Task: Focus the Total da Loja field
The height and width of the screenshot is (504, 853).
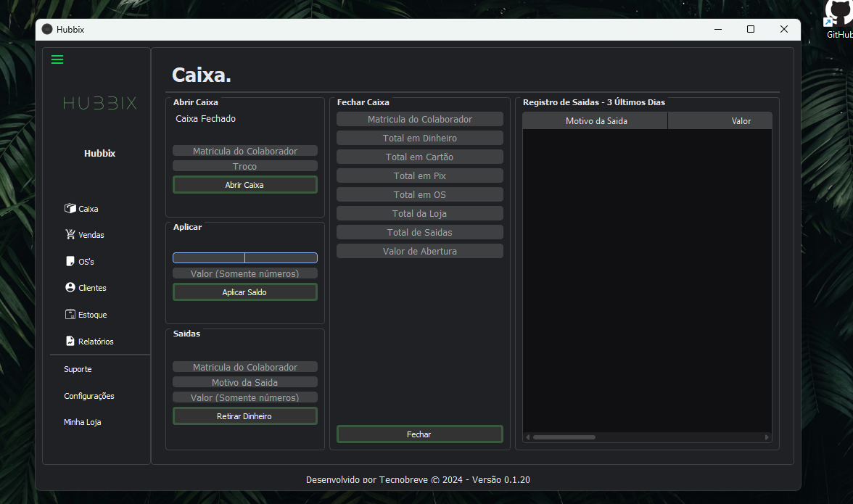Action: coord(419,213)
